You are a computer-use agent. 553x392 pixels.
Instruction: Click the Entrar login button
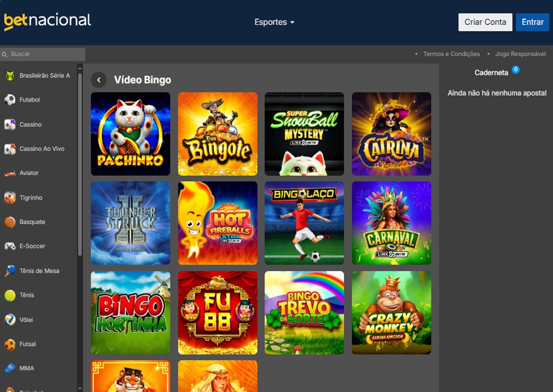(532, 22)
